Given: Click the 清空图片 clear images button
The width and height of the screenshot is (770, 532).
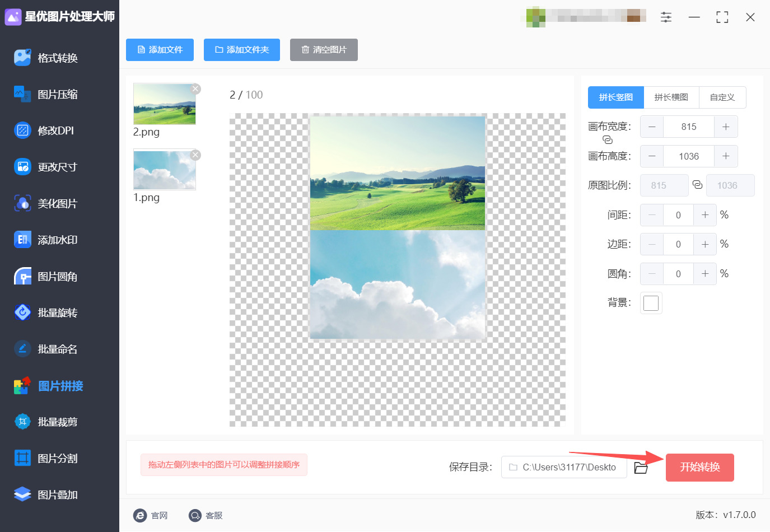Looking at the screenshot, I should [324, 50].
